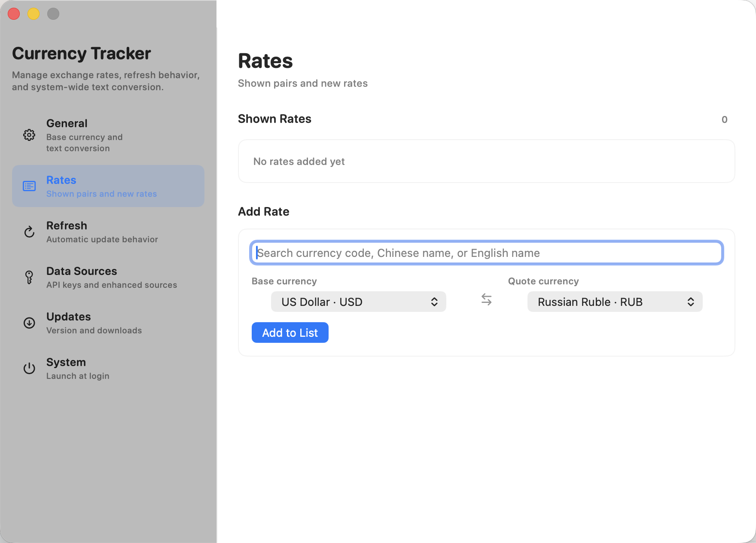Select the Shown Rates heading area
756x543 pixels.
(x=274, y=119)
